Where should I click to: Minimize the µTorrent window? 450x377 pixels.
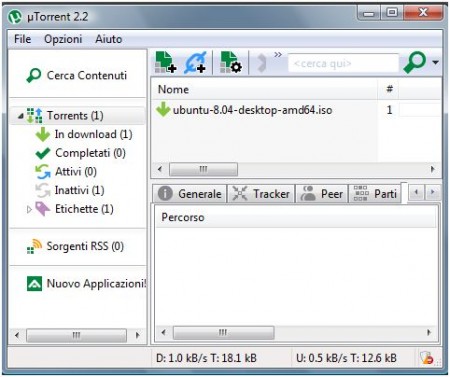point(369,14)
